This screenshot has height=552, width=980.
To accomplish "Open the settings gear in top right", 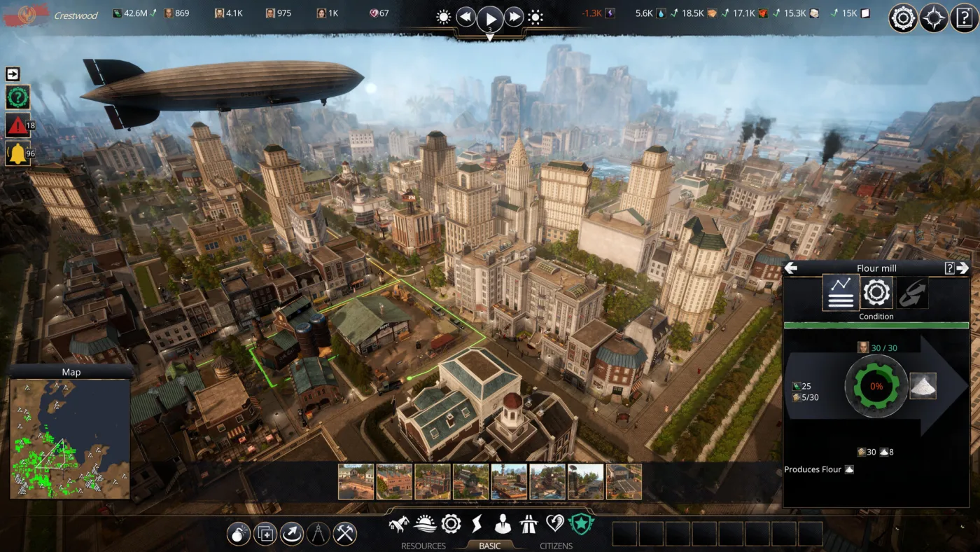I will click(903, 18).
